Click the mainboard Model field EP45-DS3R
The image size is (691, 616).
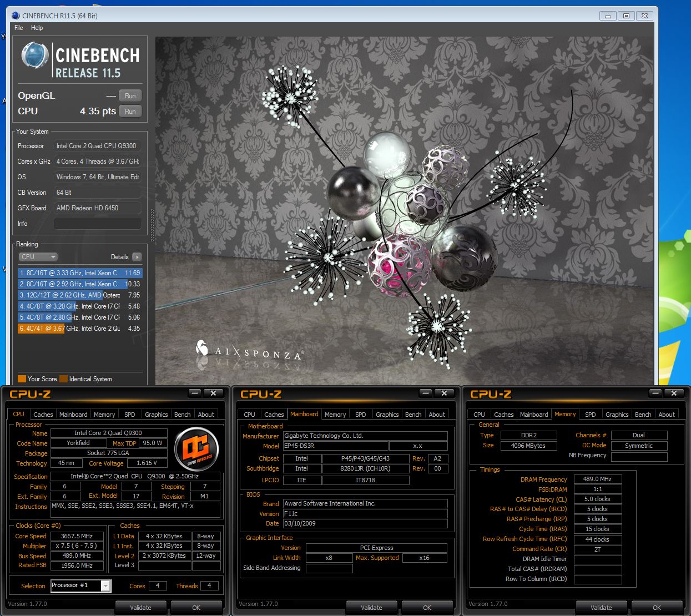(x=336, y=446)
